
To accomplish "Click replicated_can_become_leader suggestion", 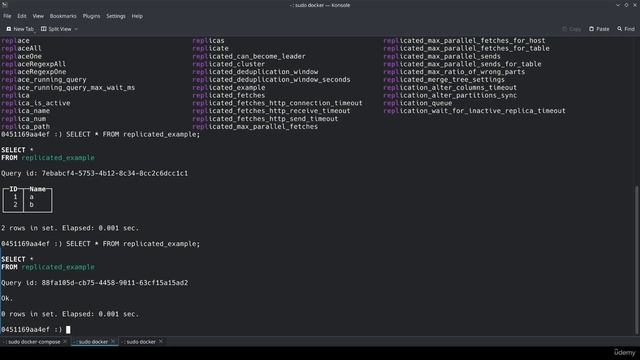I will 249,56.
